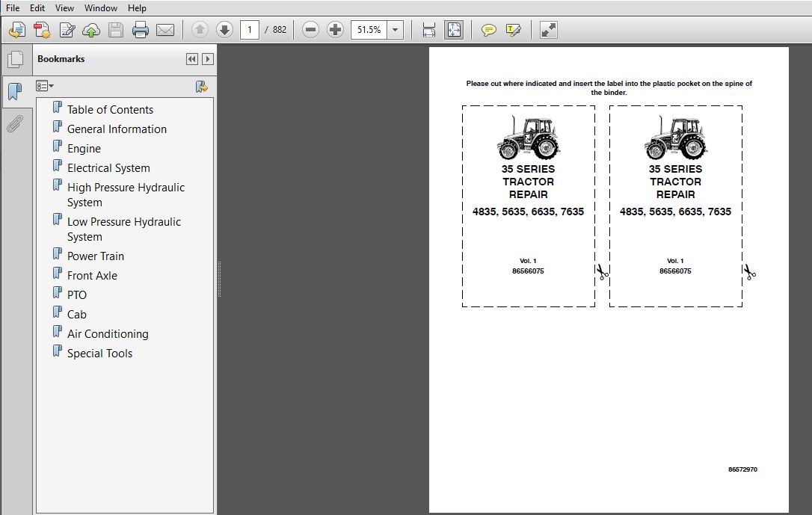Zoom out with the minus button

pyautogui.click(x=310, y=30)
